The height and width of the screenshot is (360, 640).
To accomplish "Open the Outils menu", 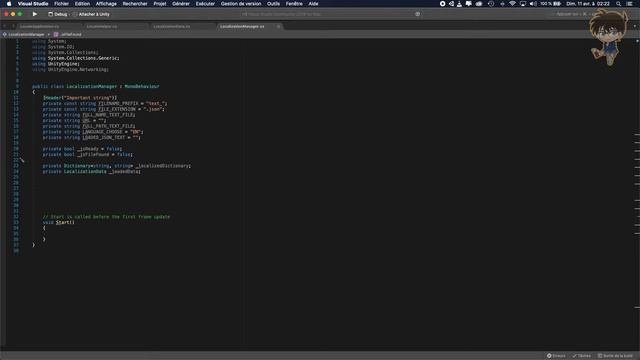I will point(273,4).
